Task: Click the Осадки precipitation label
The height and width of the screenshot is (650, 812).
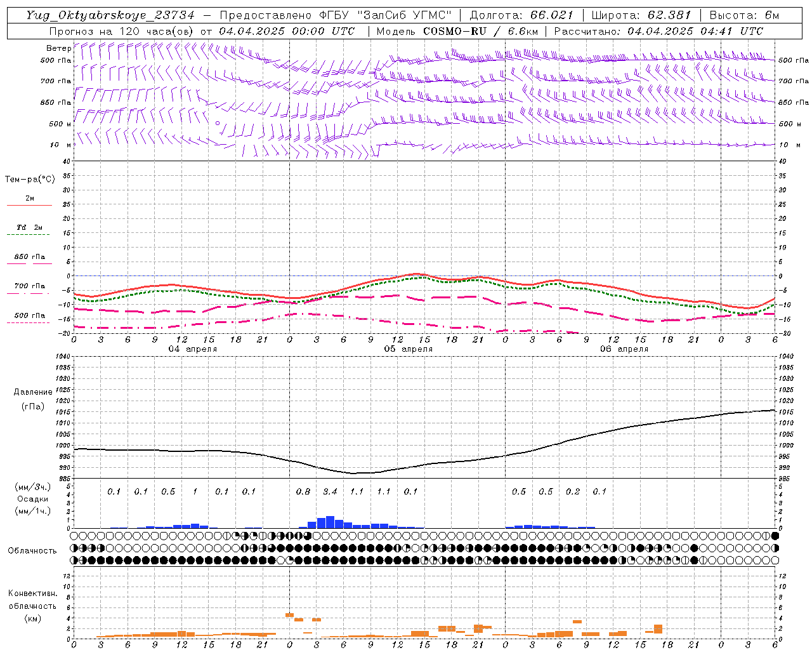Action: pos(33,499)
